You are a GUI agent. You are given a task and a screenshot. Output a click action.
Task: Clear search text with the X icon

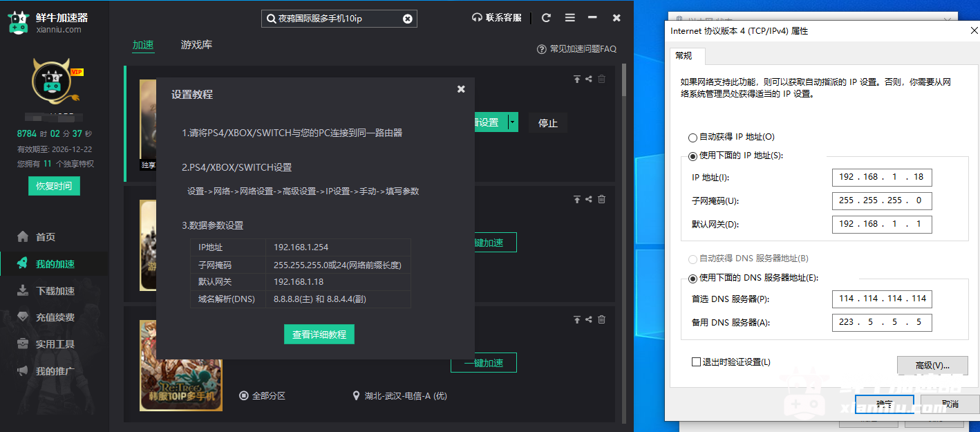(x=408, y=19)
